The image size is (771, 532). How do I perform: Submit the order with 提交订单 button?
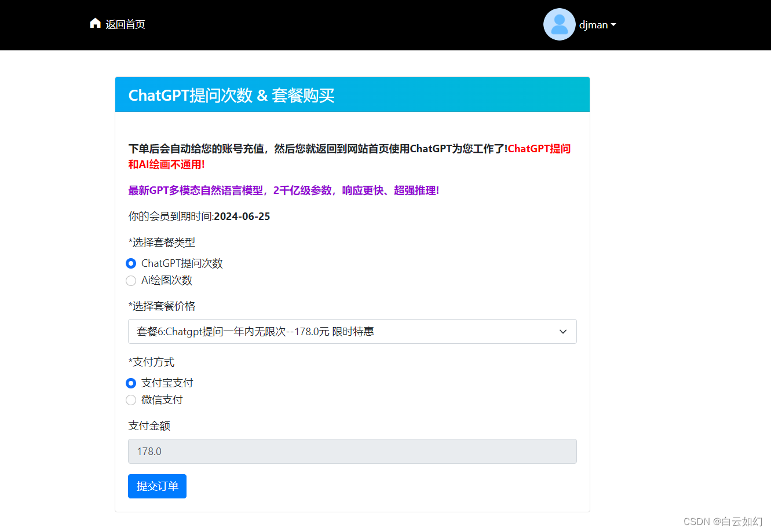click(x=157, y=486)
